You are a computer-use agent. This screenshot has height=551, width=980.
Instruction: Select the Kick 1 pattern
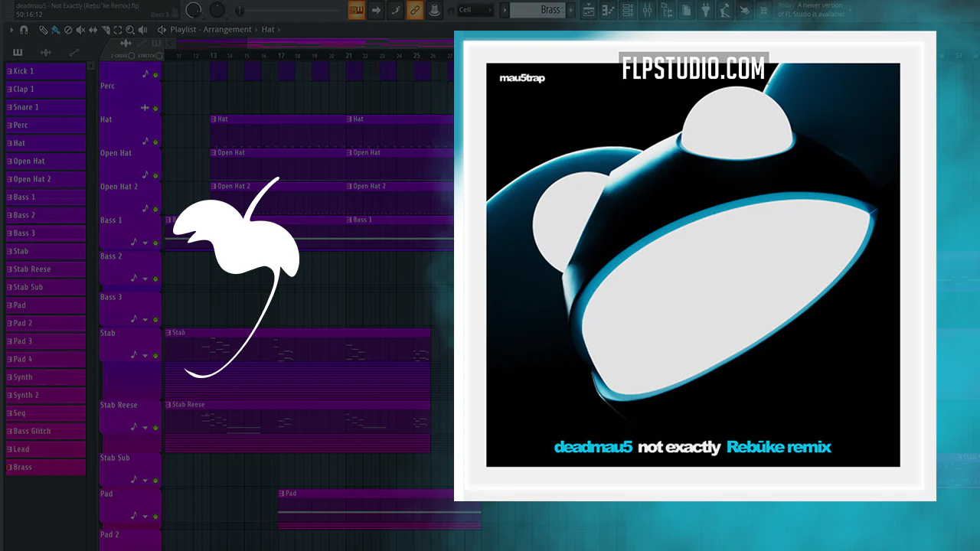pyautogui.click(x=46, y=71)
